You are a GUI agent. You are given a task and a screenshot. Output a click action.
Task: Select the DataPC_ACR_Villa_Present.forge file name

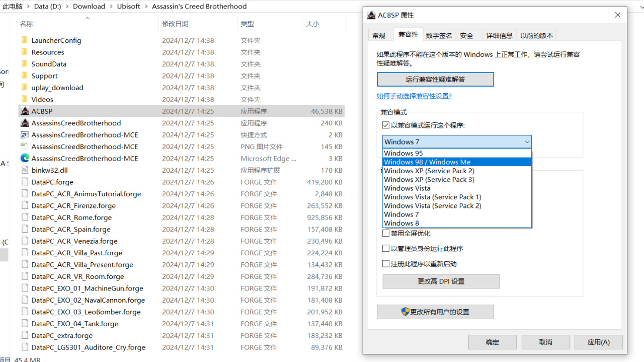point(82,264)
